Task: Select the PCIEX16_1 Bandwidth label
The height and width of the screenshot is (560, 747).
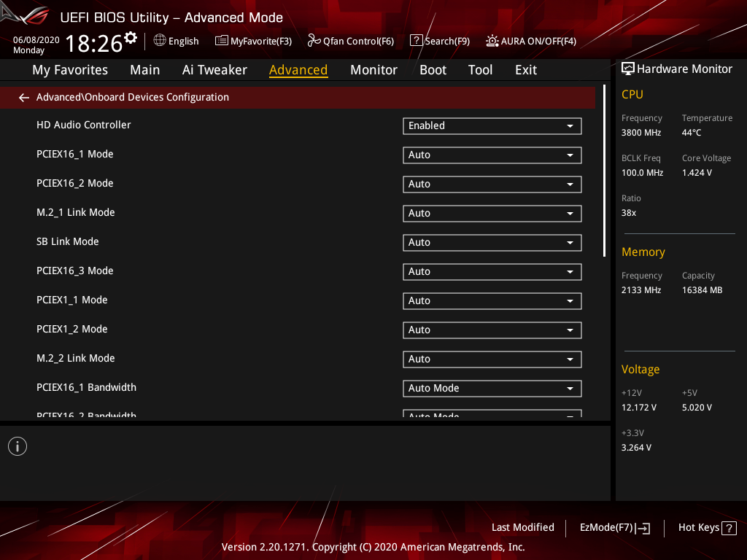Action: coord(86,388)
